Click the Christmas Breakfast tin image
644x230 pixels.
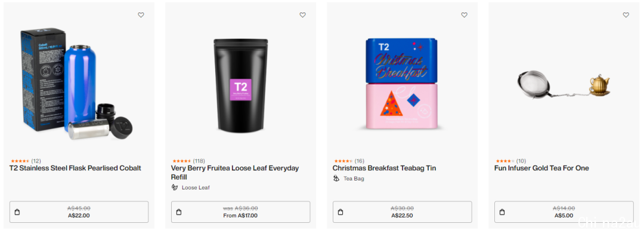click(x=402, y=84)
